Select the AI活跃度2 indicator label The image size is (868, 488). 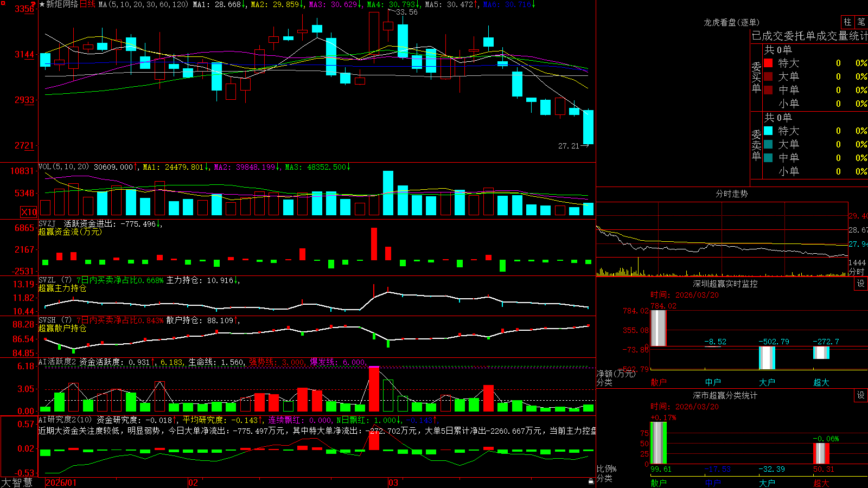point(57,362)
